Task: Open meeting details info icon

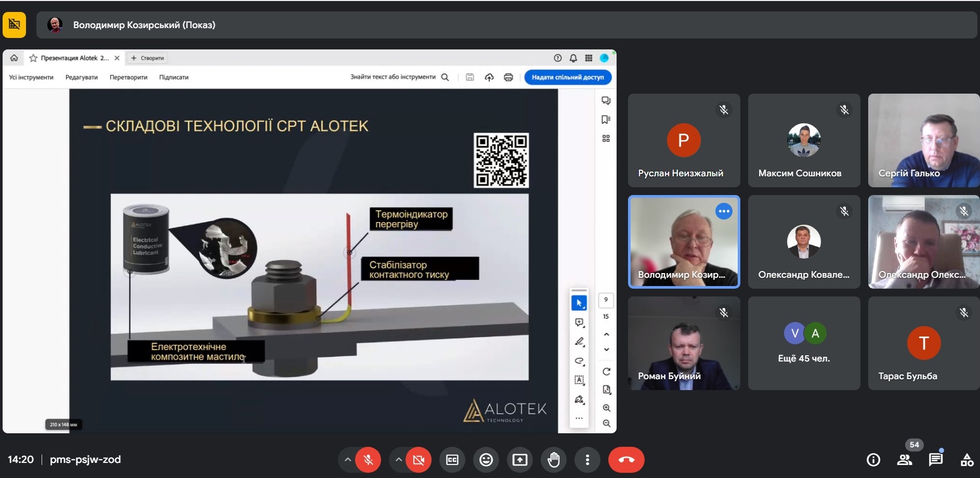Action: point(873,459)
